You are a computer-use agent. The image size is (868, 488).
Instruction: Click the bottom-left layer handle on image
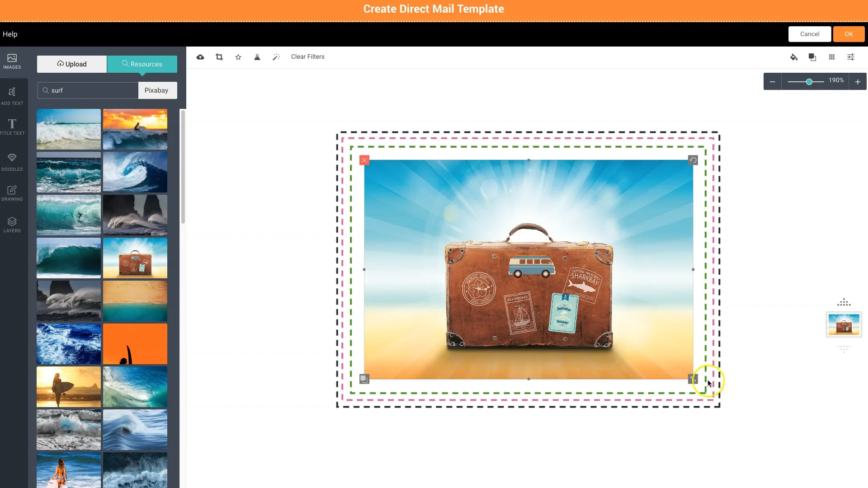click(x=364, y=379)
